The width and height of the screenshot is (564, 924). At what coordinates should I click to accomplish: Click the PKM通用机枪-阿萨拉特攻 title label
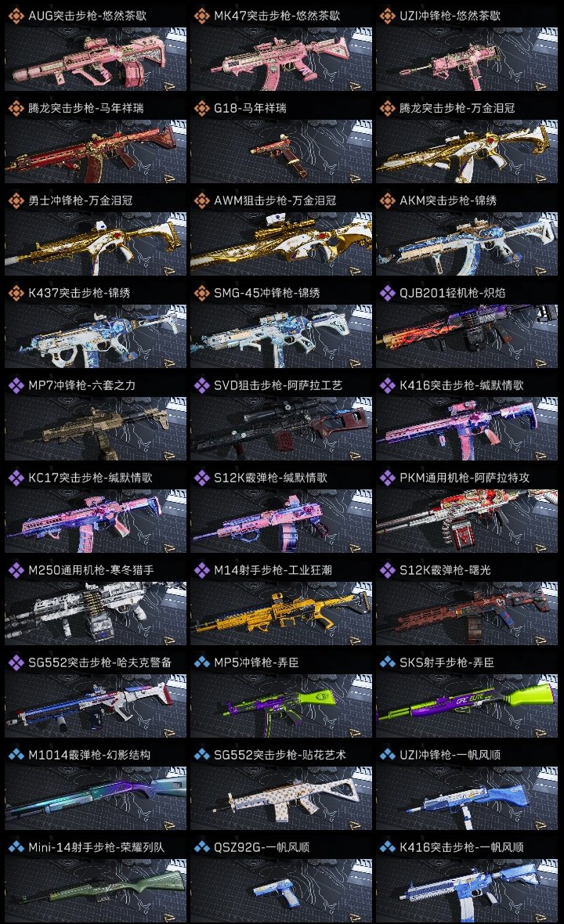coord(465,478)
